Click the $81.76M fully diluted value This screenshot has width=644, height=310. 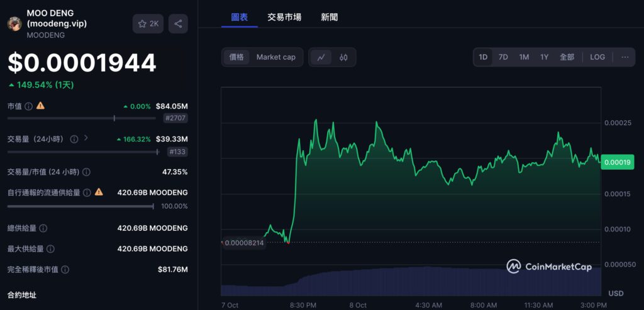coord(173,270)
